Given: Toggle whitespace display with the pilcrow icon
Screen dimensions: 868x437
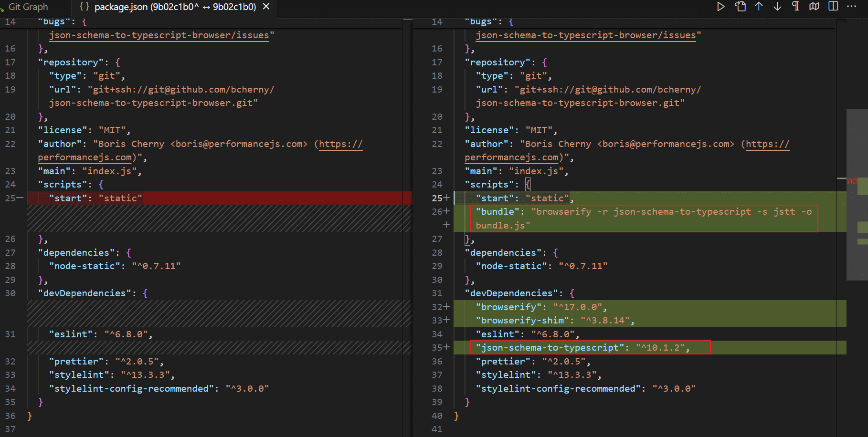Looking at the screenshot, I should [x=795, y=7].
